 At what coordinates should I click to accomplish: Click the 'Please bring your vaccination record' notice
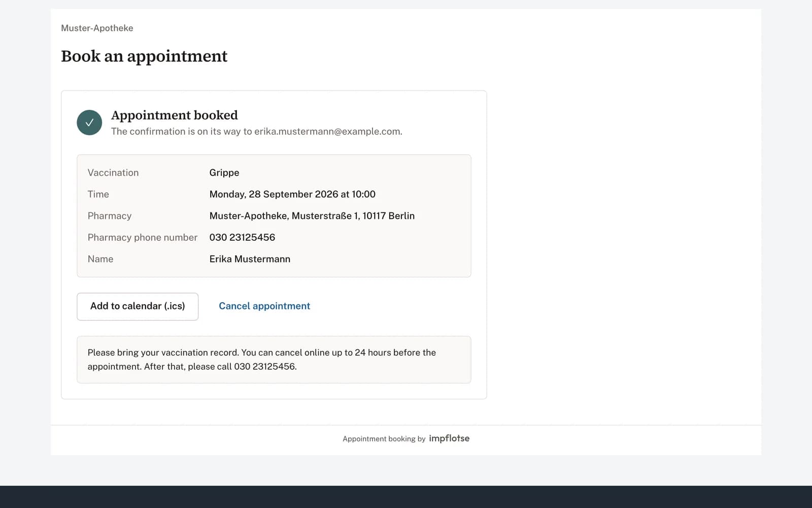click(274, 360)
